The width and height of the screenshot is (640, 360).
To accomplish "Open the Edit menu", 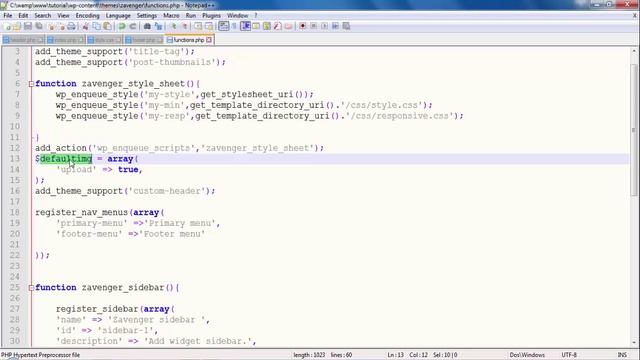I will click(23, 16).
